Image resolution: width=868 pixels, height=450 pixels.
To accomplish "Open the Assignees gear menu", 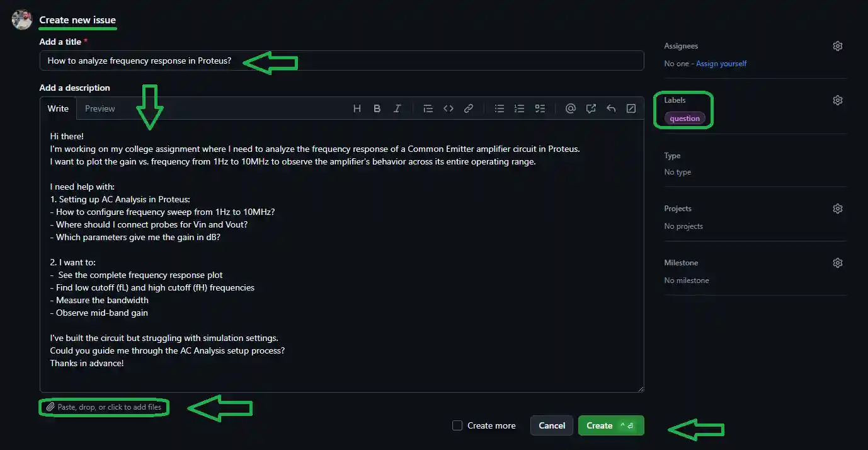I will click(837, 46).
